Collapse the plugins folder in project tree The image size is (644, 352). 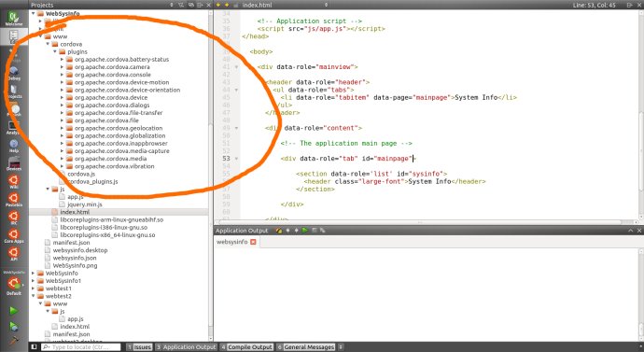[x=55, y=51]
